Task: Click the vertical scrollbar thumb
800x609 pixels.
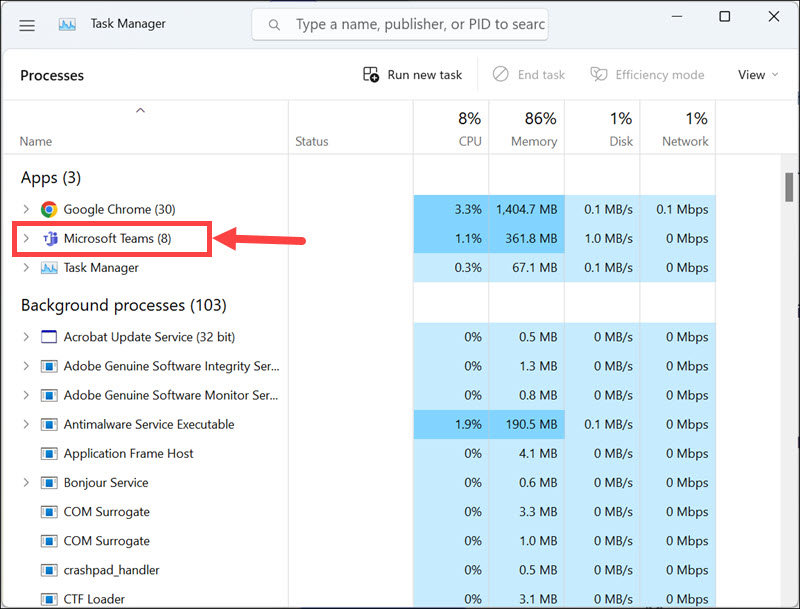Action: [x=789, y=188]
